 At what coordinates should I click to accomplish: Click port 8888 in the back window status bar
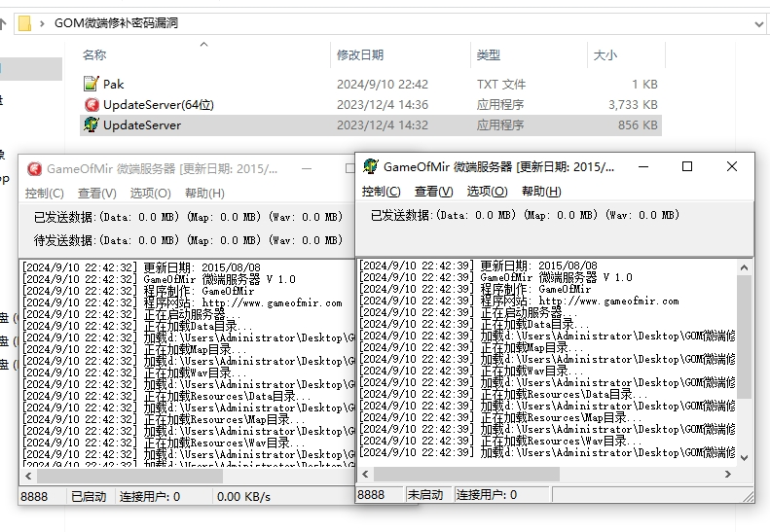34,497
